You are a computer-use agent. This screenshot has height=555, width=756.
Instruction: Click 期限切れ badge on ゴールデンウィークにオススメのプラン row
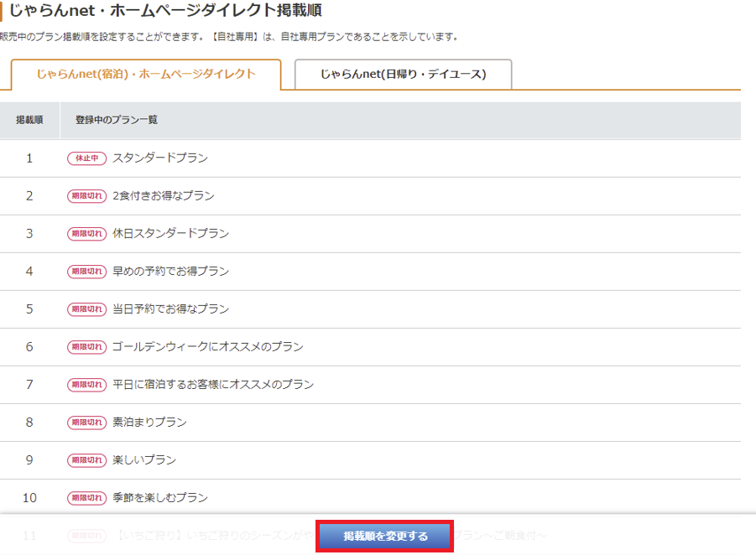click(x=87, y=347)
